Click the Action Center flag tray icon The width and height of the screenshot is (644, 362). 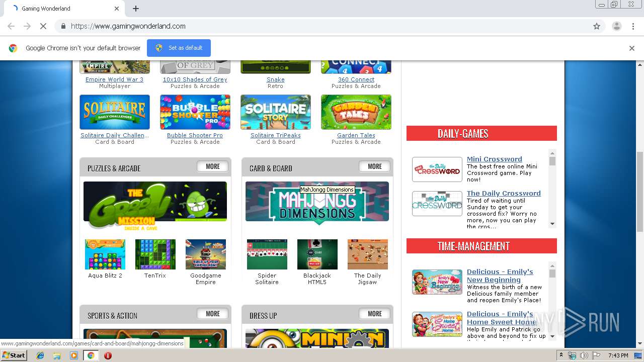596,355
